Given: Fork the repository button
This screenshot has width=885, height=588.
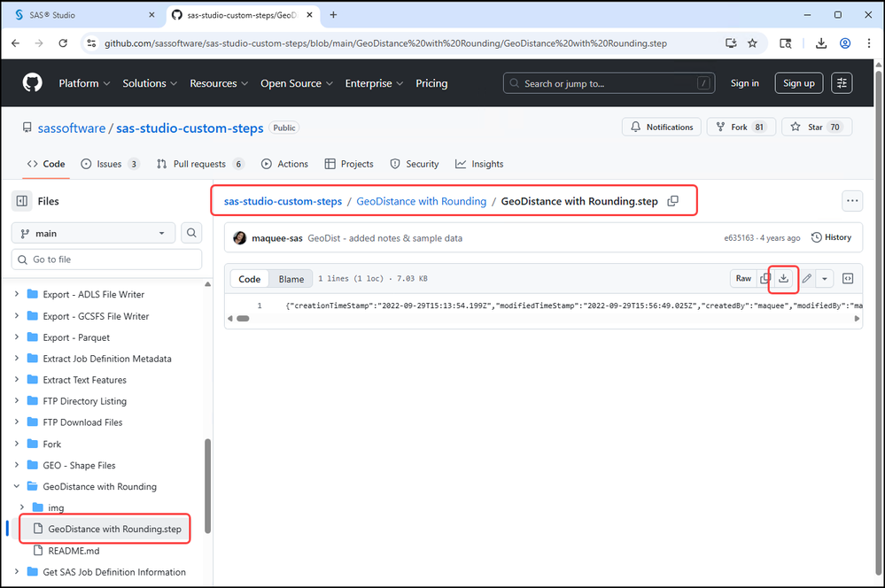Looking at the screenshot, I should [741, 127].
